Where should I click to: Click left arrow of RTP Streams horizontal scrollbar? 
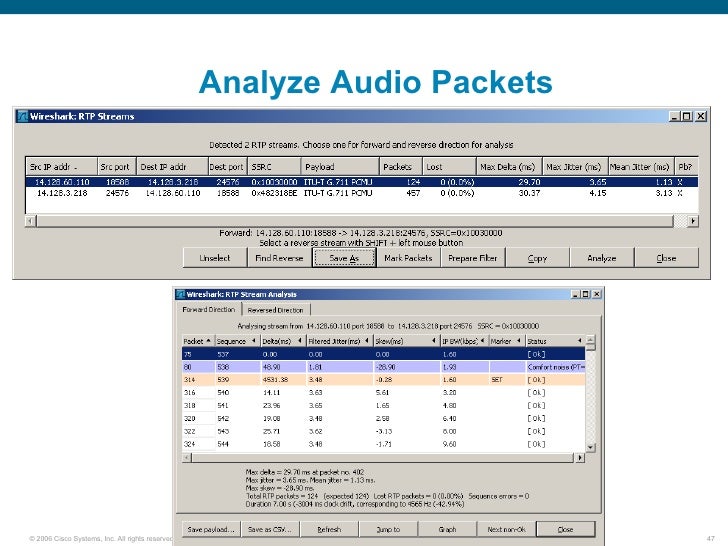(31, 221)
